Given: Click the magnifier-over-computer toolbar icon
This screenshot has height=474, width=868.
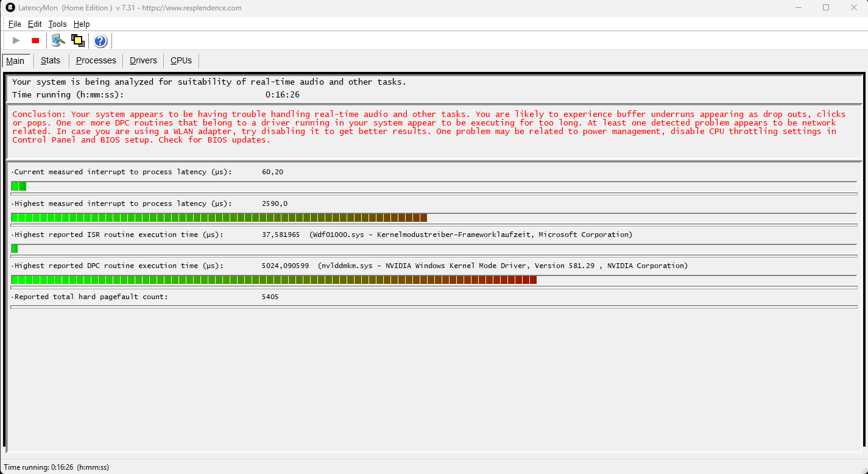Looking at the screenshot, I should coord(58,41).
